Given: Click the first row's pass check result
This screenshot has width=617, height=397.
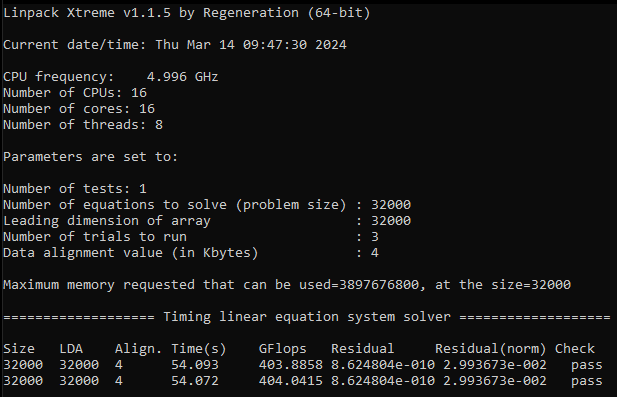Looking at the screenshot, I should tap(586, 365).
